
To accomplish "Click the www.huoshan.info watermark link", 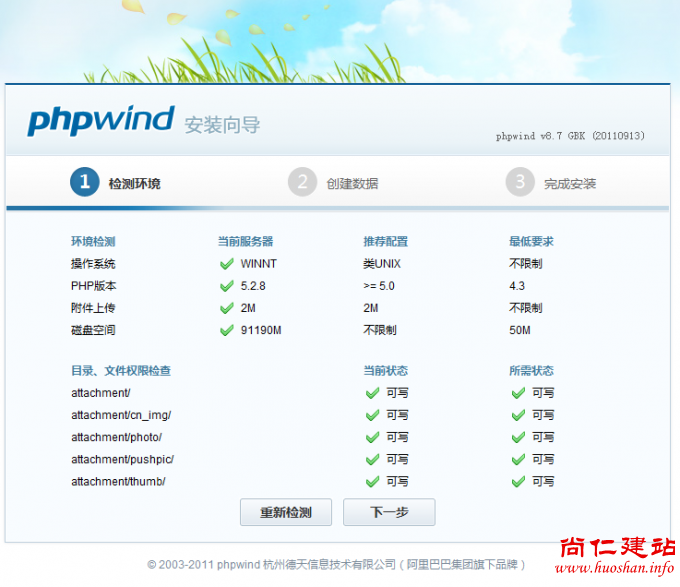I will (x=616, y=569).
